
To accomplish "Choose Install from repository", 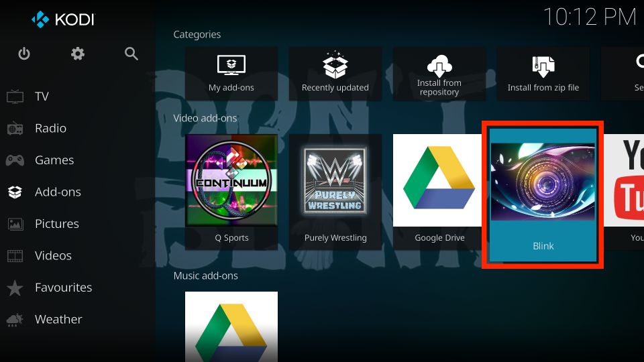I will 439,74.
